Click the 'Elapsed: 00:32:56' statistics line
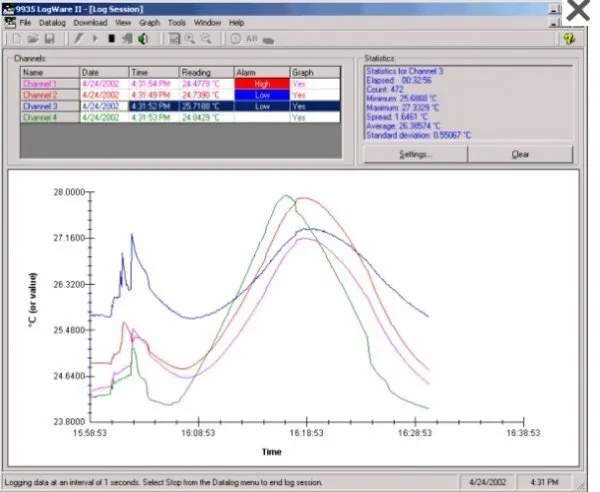Viewport: 600px width, 492px height. click(x=399, y=80)
